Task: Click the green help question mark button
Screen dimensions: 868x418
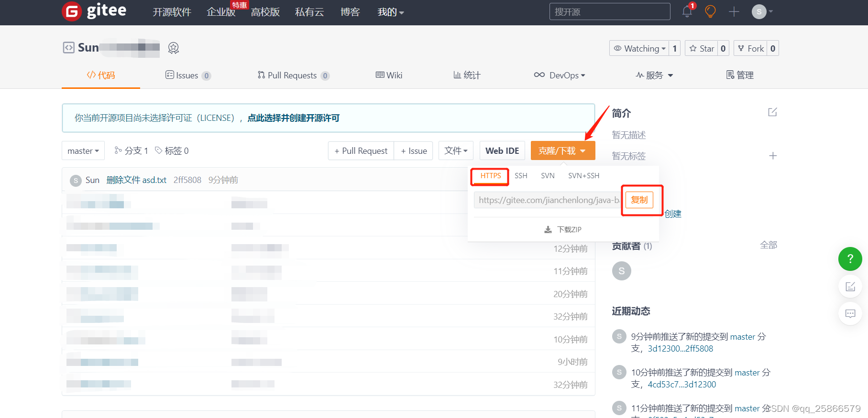Action: [x=850, y=258]
